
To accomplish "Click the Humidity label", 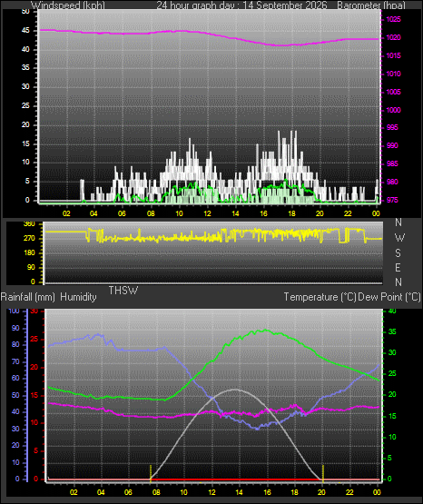I will point(78,297).
